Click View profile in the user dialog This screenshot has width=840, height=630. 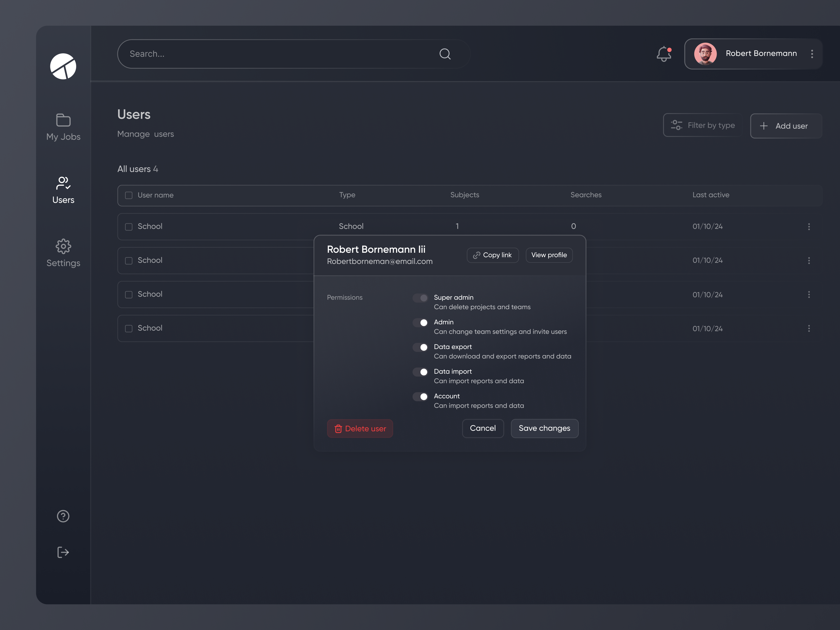(x=549, y=255)
